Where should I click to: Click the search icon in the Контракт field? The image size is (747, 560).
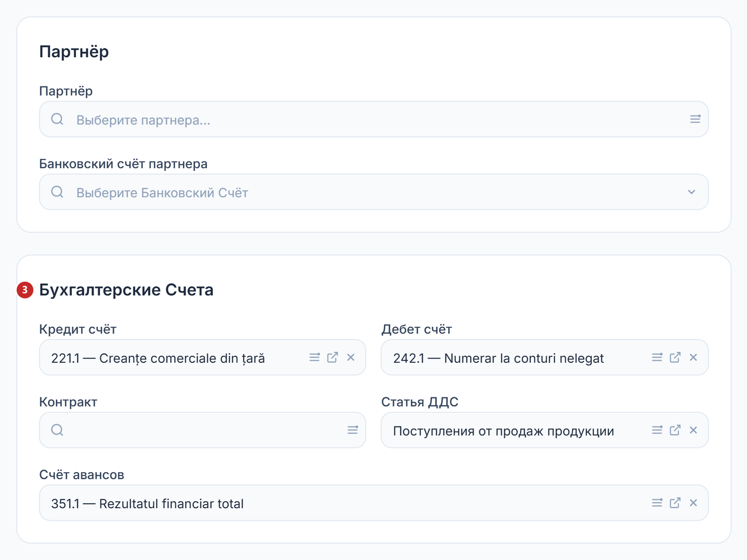tap(57, 430)
